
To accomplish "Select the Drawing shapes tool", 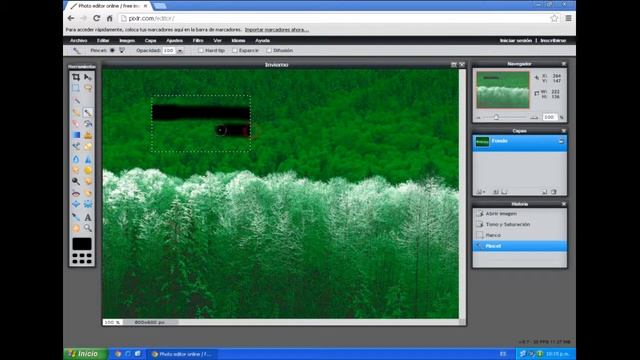I will [88, 147].
